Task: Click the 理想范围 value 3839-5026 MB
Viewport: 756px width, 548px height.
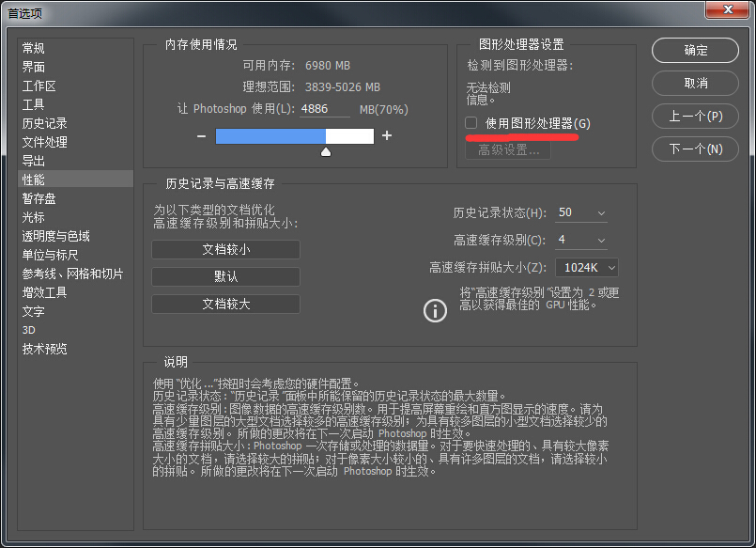Action: coord(343,87)
